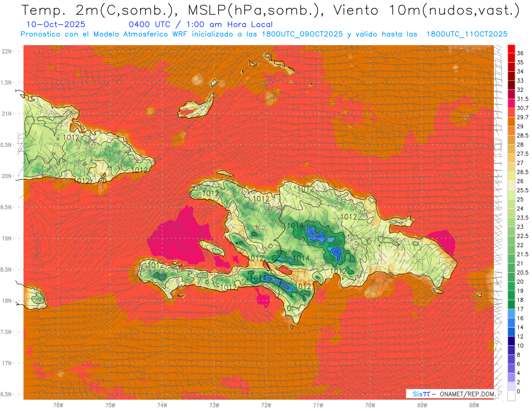Click legend value '17'

(x=520, y=309)
